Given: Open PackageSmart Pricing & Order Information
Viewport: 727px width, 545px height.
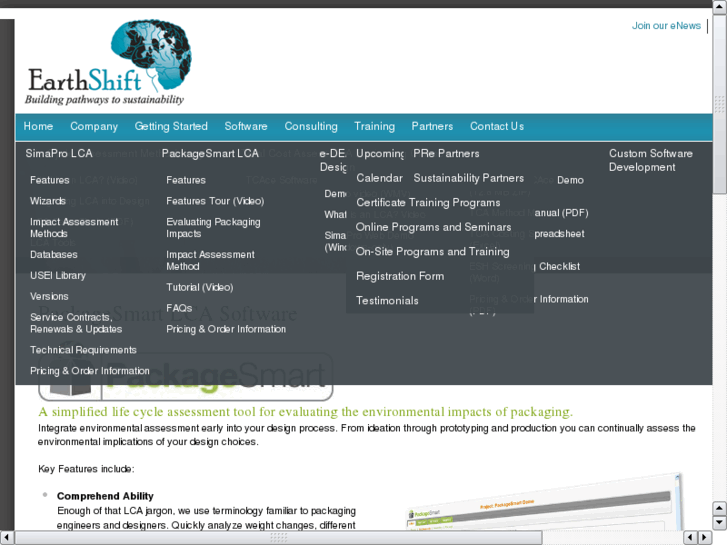Looking at the screenshot, I should pos(226,329).
